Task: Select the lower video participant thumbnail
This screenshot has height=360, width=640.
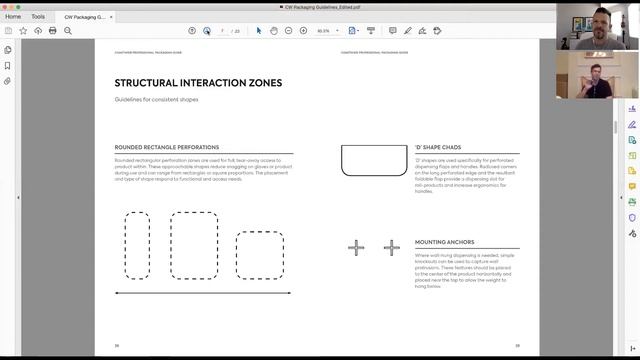Action: [x=597, y=75]
